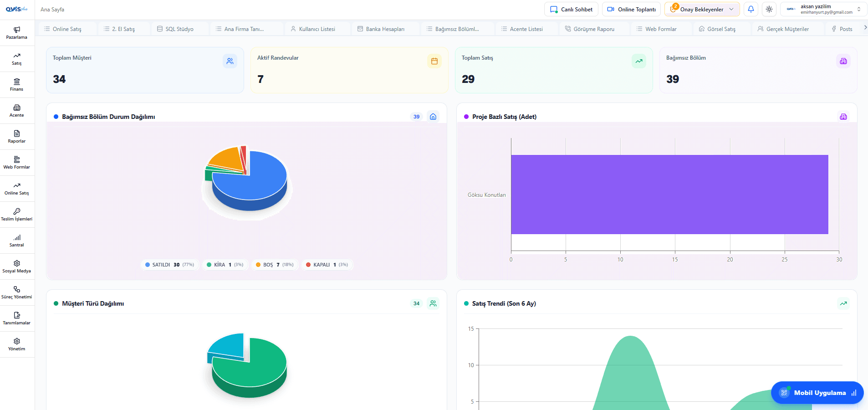Start Canlı Sohbet live chat
The image size is (868, 410).
(x=571, y=9)
